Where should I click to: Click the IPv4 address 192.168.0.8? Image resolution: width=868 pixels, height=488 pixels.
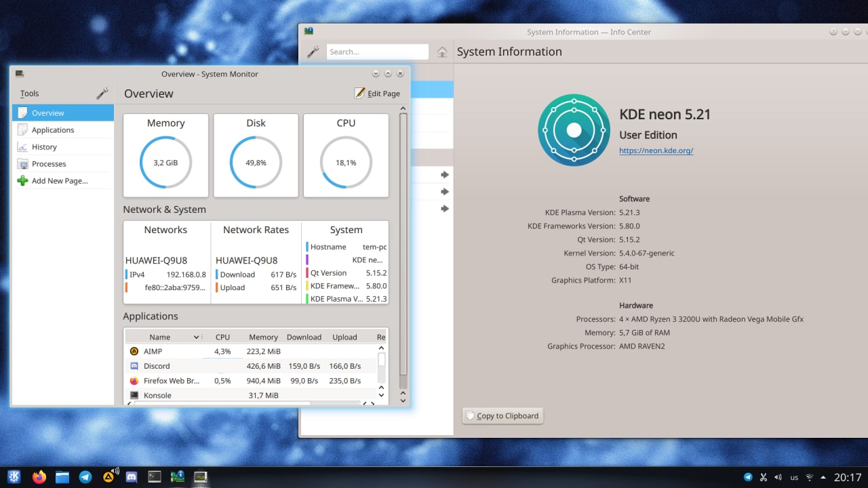click(x=186, y=274)
